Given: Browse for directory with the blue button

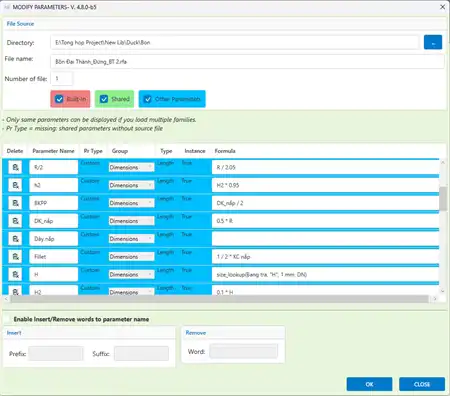Looking at the screenshot, I should [x=433, y=42].
